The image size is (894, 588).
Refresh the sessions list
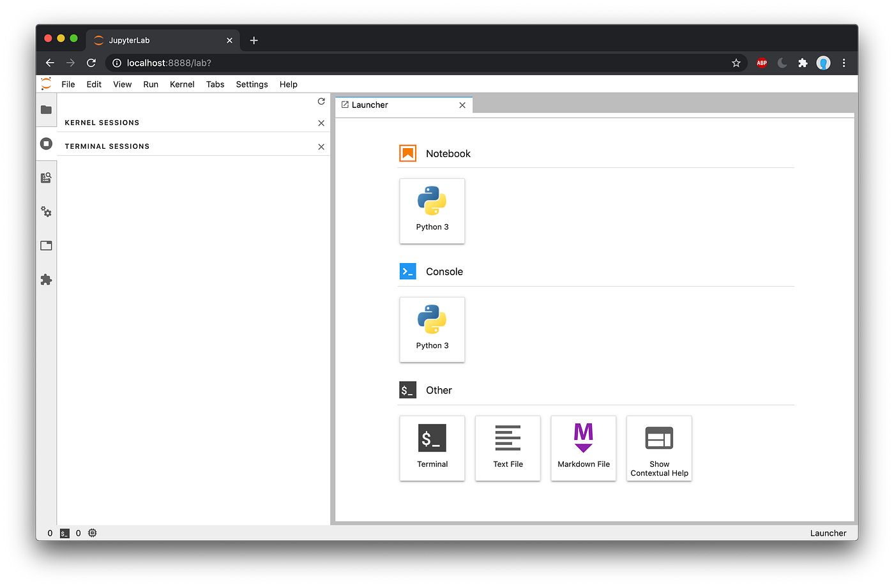click(321, 101)
